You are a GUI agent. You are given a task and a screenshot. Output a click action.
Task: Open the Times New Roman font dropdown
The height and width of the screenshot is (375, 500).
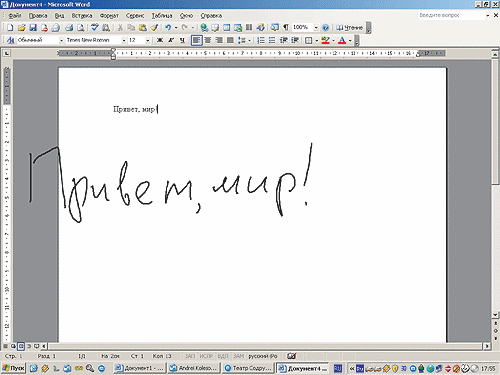click(x=123, y=40)
